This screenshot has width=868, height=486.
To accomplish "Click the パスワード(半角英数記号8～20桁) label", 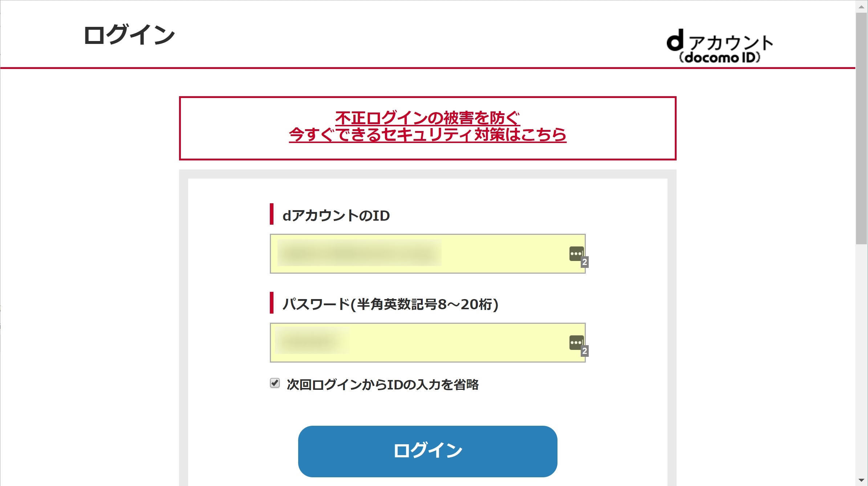I will [x=390, y=304].
